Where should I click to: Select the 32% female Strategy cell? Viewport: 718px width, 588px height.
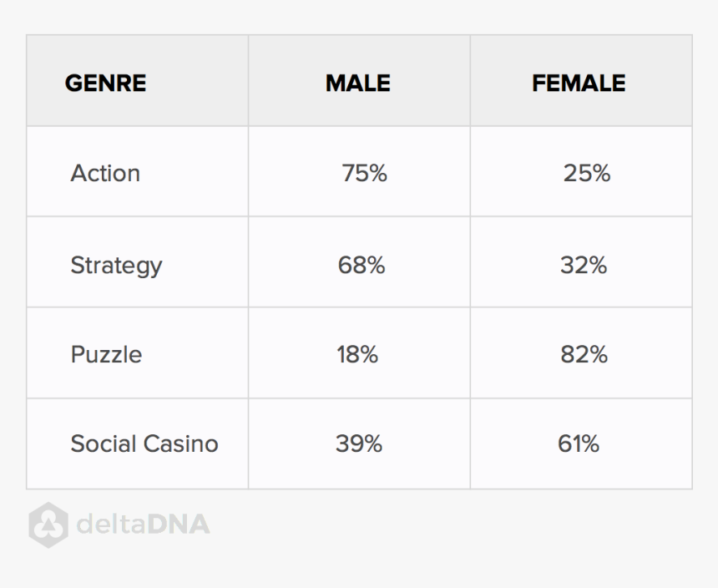pos(584,266)
